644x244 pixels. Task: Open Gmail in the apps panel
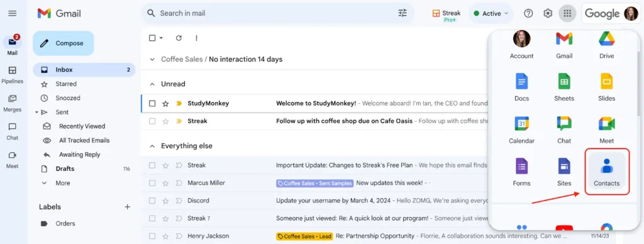coord(564,45)
